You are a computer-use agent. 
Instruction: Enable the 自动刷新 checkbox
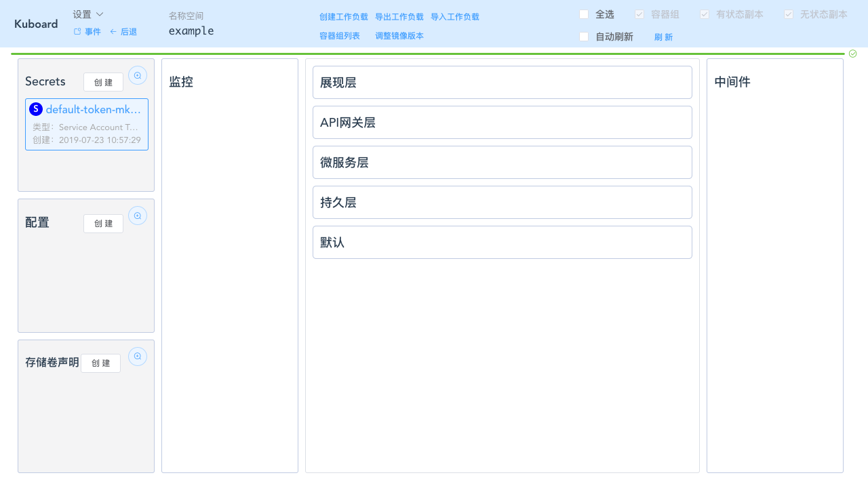coord(584,37)
